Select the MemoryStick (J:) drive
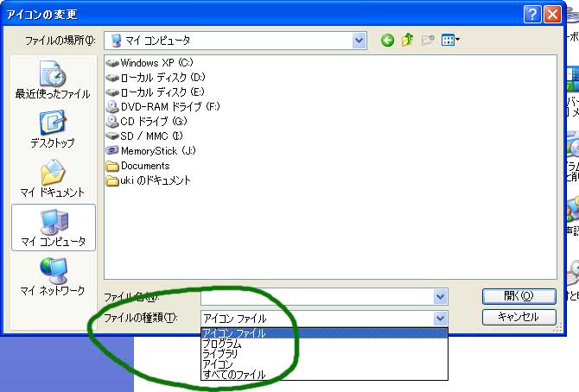This screenshot has height=392, width=579. point(157,150)
